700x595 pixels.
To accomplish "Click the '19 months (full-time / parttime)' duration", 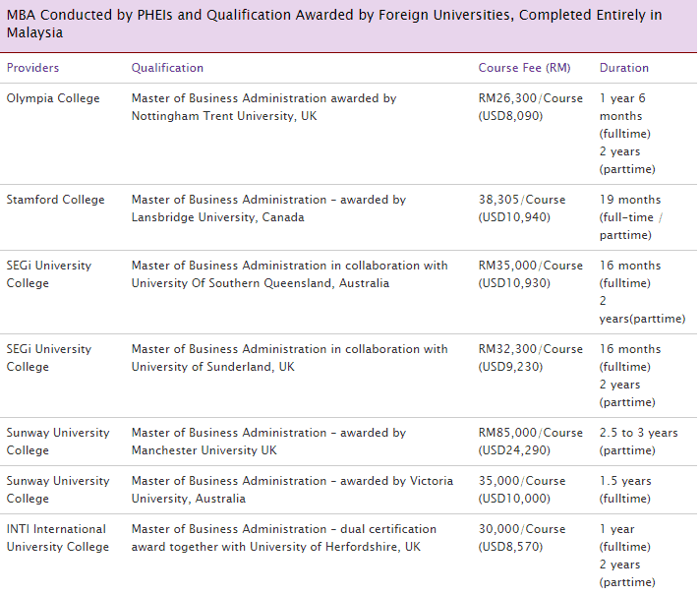I will click(630, 217).
